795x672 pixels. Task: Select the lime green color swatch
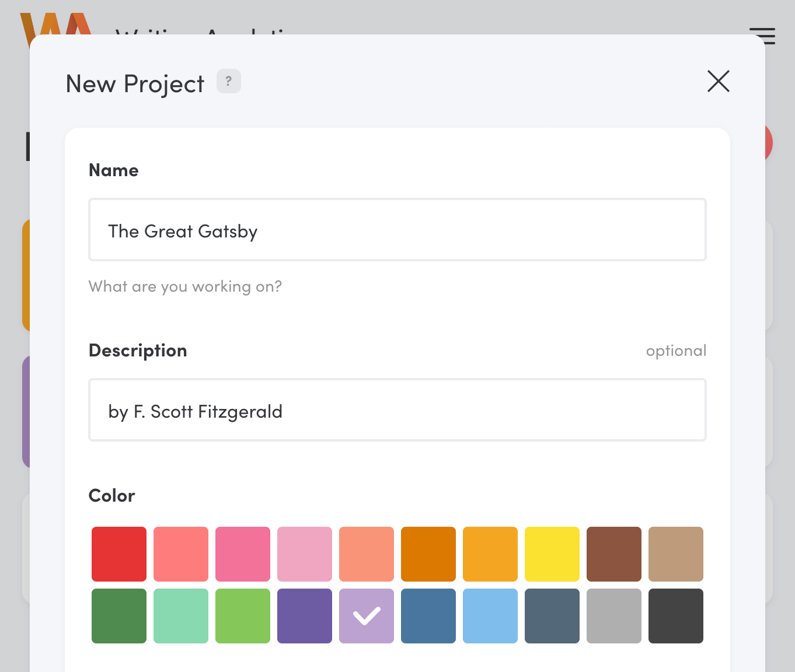tap(243, 616)
